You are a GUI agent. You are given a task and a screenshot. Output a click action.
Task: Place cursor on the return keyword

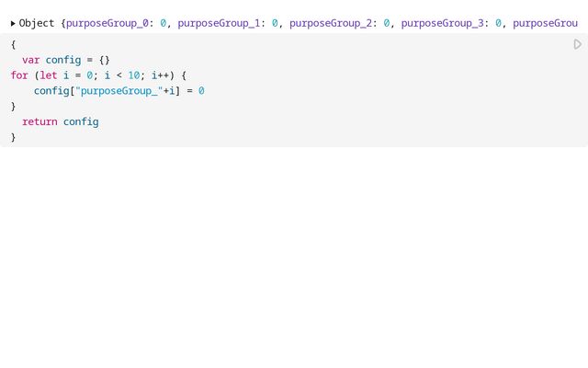(x=40, y=121)
